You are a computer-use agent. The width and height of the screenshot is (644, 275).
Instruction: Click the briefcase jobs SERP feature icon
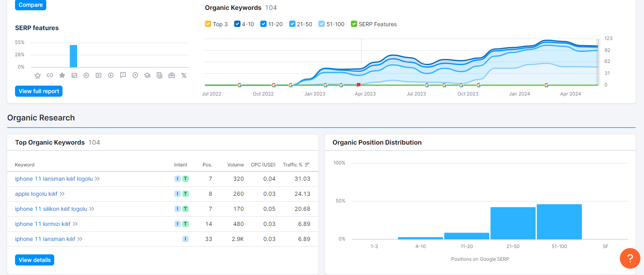pyautogui.click(x=172, y=75)
